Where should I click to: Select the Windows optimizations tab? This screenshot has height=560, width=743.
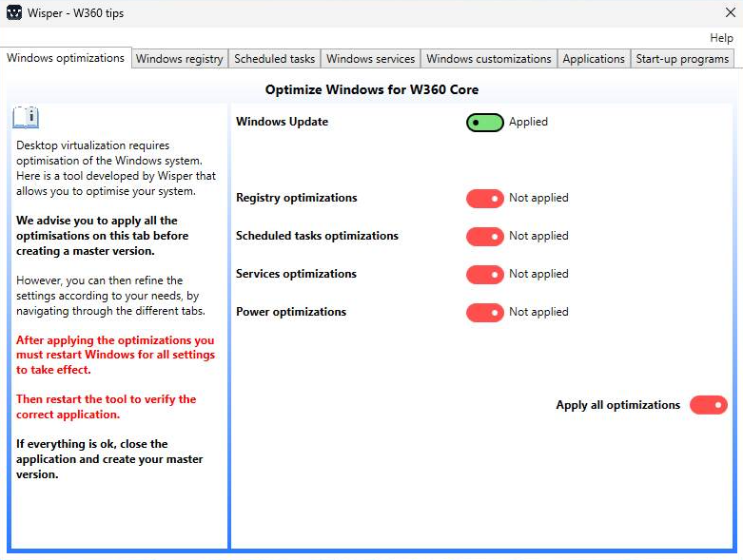coord(66,58)
